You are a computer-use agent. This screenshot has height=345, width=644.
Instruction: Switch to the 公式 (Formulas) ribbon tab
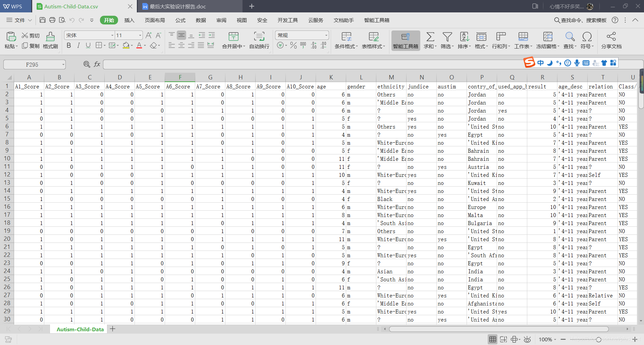click(x=180, y=20)
